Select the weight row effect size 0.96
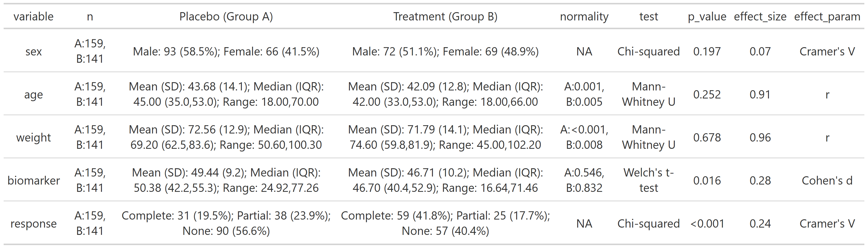Viewport: 868px width, 248px height. coord(760,138)
